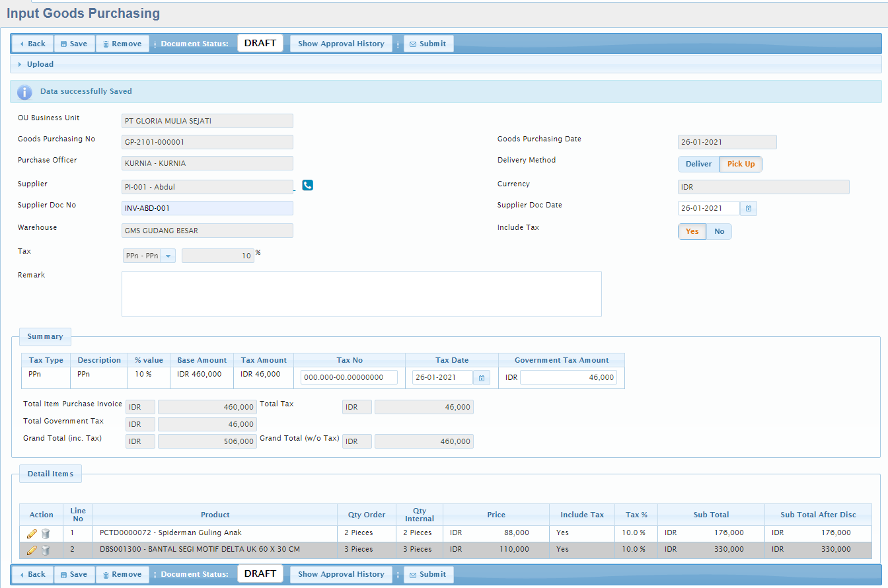Click the bottom toolbar Remove button

click(x=123, y=574)
